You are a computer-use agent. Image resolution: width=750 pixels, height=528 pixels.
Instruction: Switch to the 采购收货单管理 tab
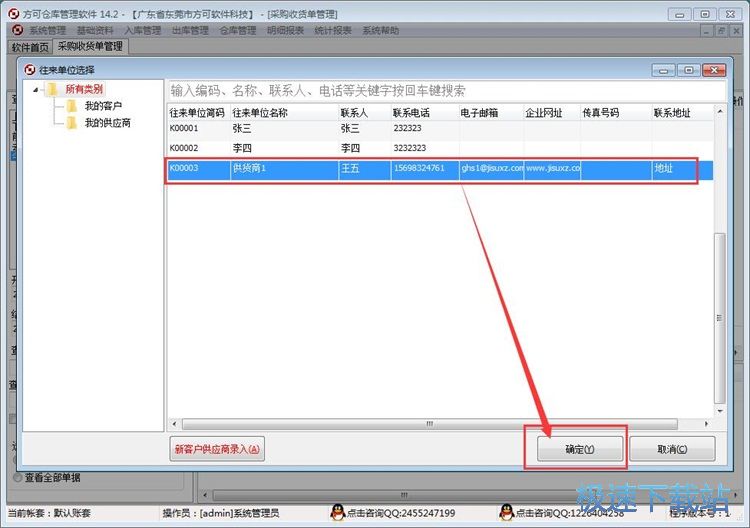pyautogui.click(x=90, y=46)
